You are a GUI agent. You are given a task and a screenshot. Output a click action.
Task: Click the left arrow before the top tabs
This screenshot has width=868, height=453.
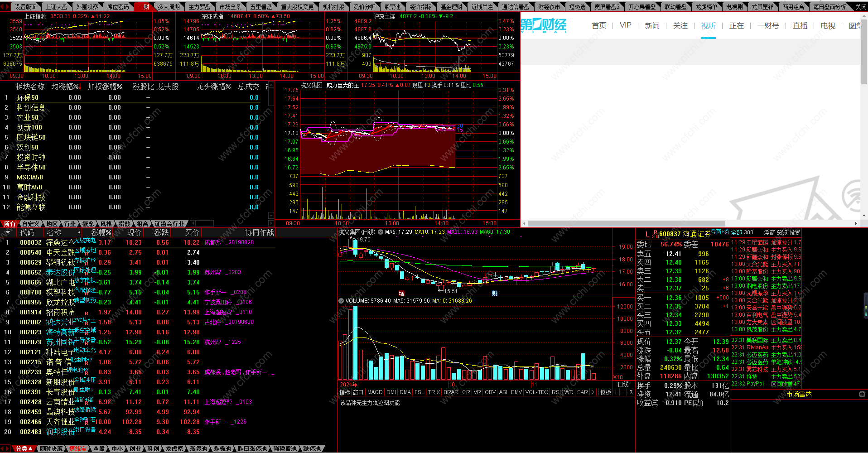point(2,7)
